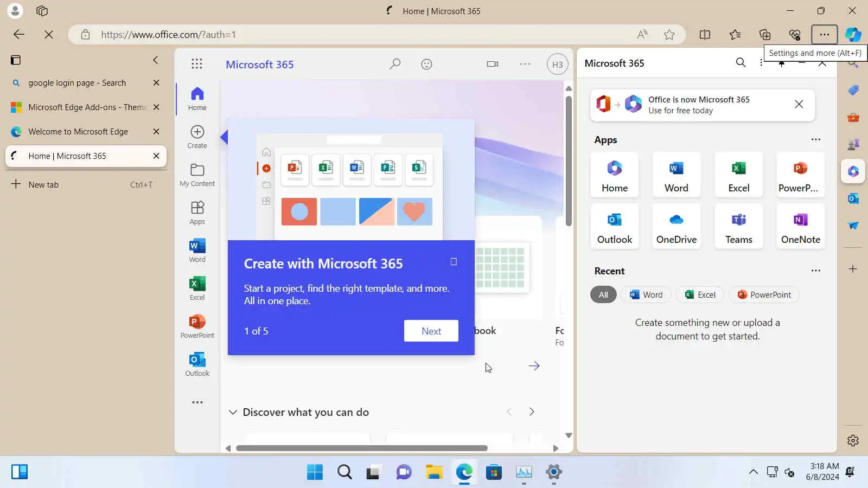Image resolution: width=868 pixels, height=488 pixels.
Task: Show more options for sidebar Apps section
Action: coord(815,139)
